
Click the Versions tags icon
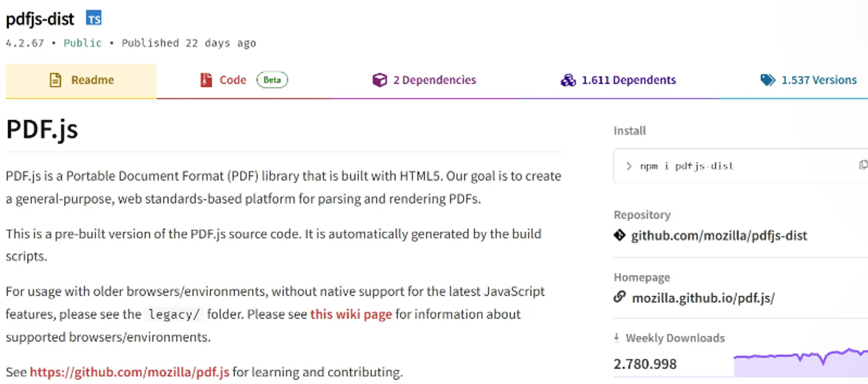[x=768, y=80]
